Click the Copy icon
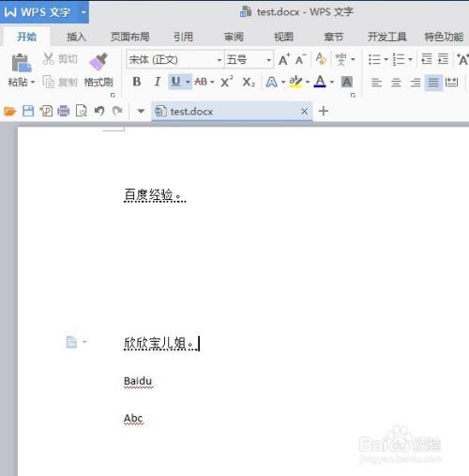The height and width of the screenshot is (476, 469). click(x=49, y=82)
